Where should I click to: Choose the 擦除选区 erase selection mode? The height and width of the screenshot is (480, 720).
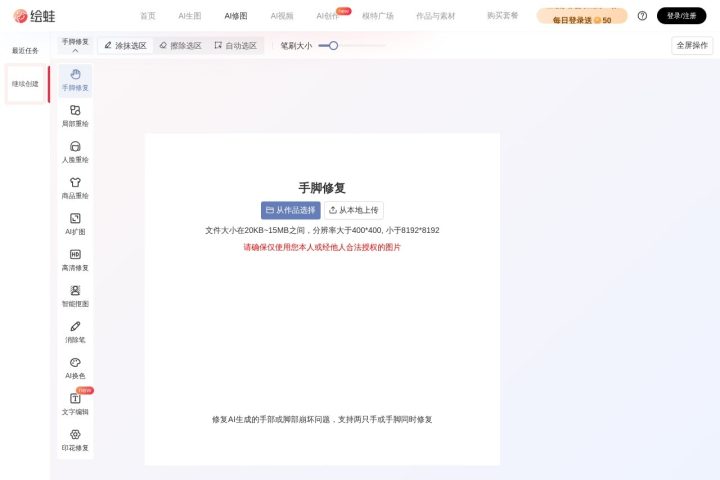pos(180,45)
